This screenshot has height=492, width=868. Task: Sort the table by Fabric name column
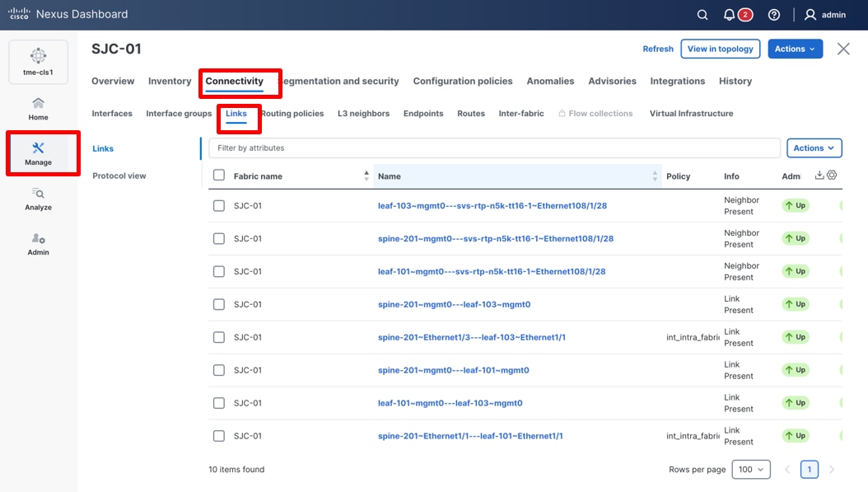(366, 175)
